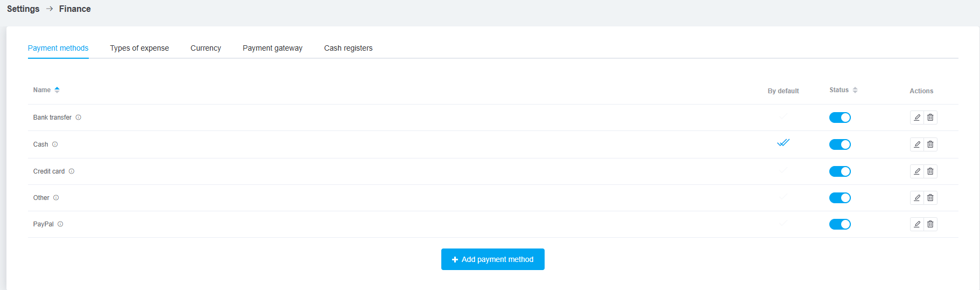The width and height of the screenshot is (980, 290).
Task: Go back to Settings breadcrumb
Action: [x=23, y=9]
